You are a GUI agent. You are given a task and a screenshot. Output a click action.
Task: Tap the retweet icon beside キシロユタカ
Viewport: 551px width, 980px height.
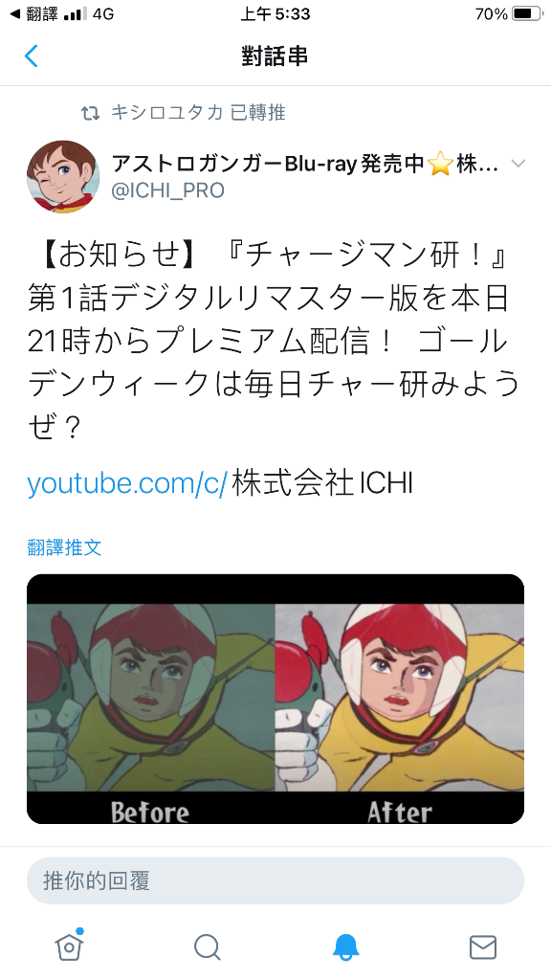[91, 113]
